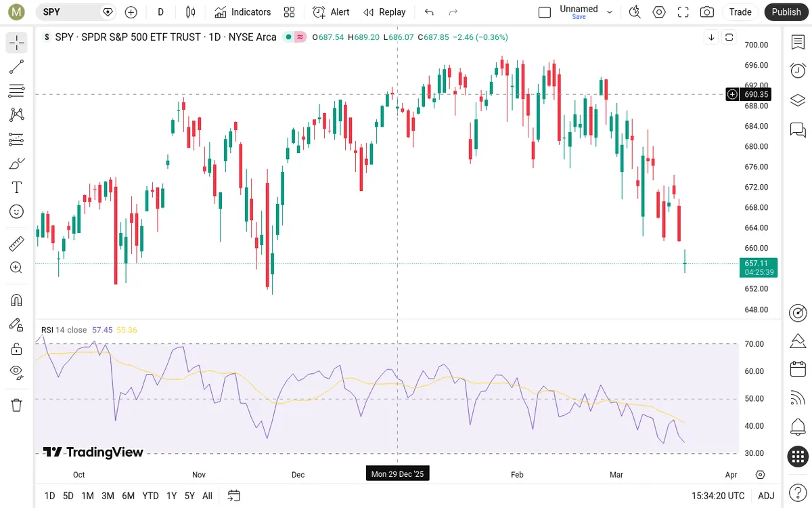Set the time range to 6M
This screenshot has width=812, height=508.
click(128, 496)
